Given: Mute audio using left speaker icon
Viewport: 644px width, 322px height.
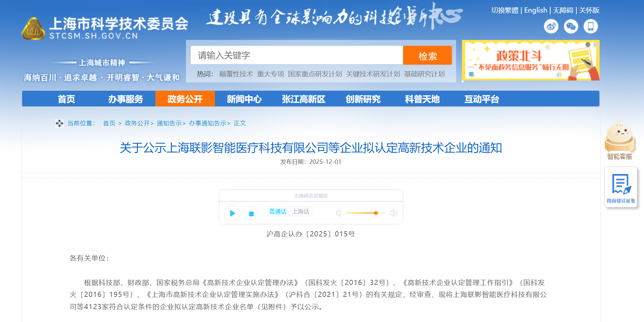Looking at the screenshot, I should click(338, 213).
